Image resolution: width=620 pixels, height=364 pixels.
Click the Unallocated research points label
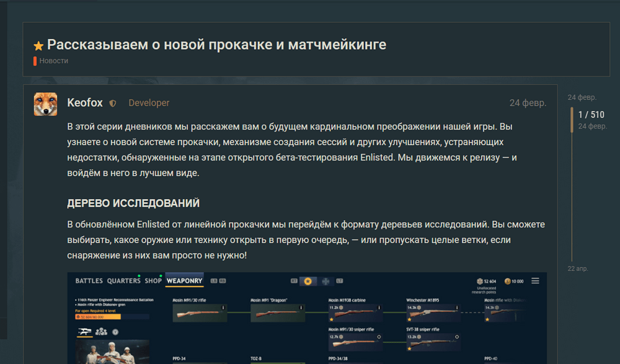pos(484,290)
